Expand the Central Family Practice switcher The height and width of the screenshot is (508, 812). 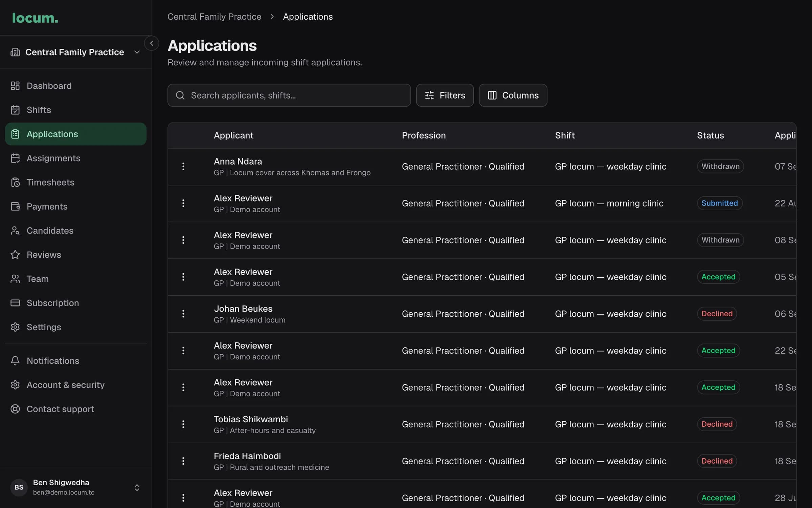75,52
